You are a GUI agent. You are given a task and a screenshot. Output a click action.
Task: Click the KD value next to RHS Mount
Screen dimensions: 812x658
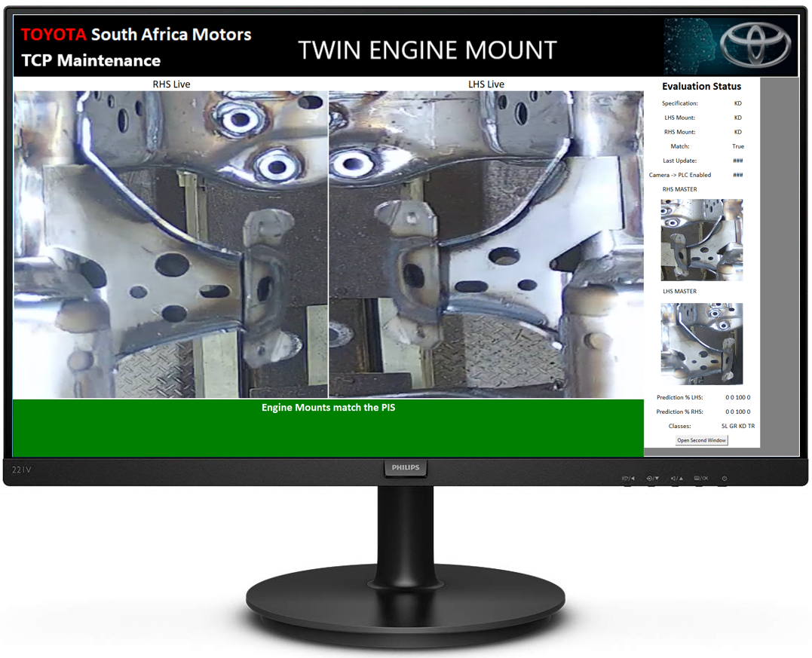point(738,132)
